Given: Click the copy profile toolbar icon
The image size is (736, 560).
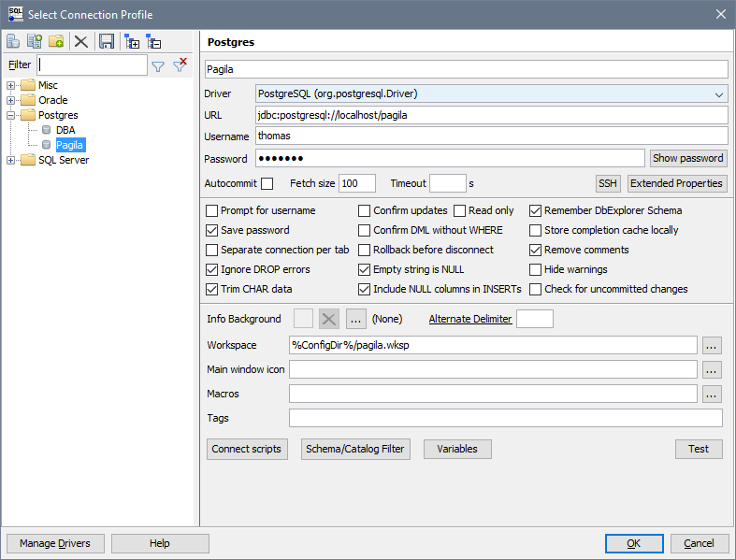Looking at the screenshot, I should pos(35,42).
